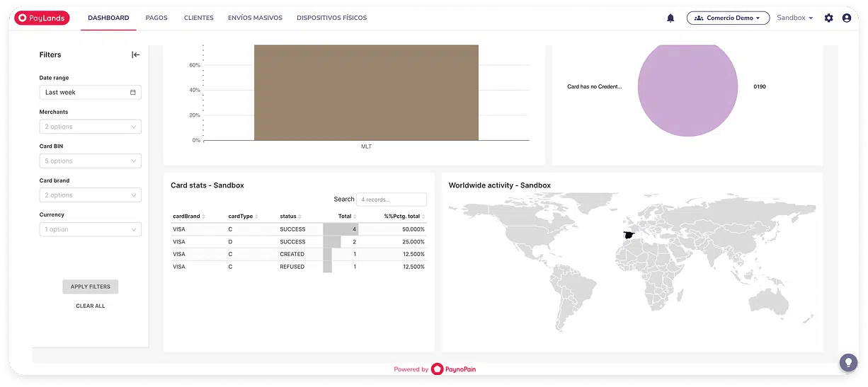Image resolution: width=868 pixels, height=387 pixels.
Task: Go to the Pagos tab
Action: pyautogui.click(x=156, y=18)
